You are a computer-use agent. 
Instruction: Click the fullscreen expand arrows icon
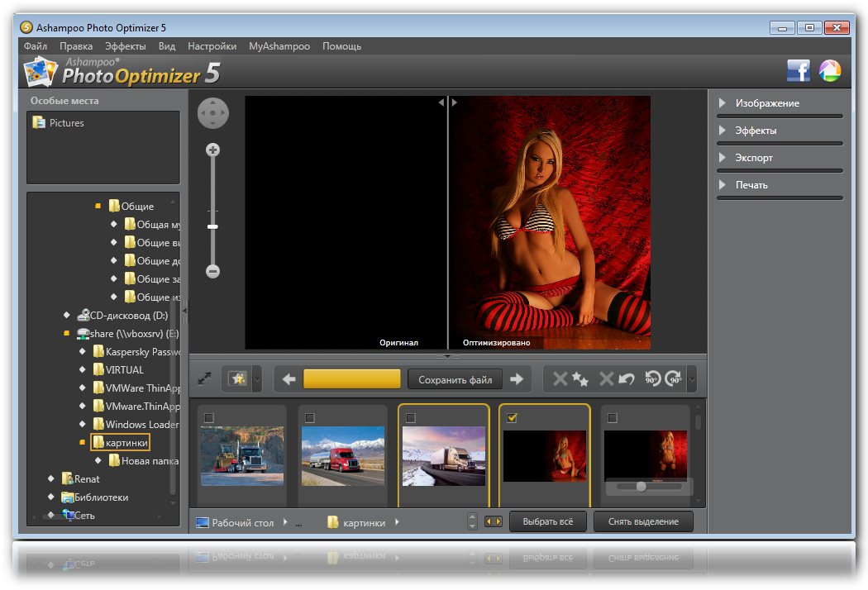pos(205,379)
